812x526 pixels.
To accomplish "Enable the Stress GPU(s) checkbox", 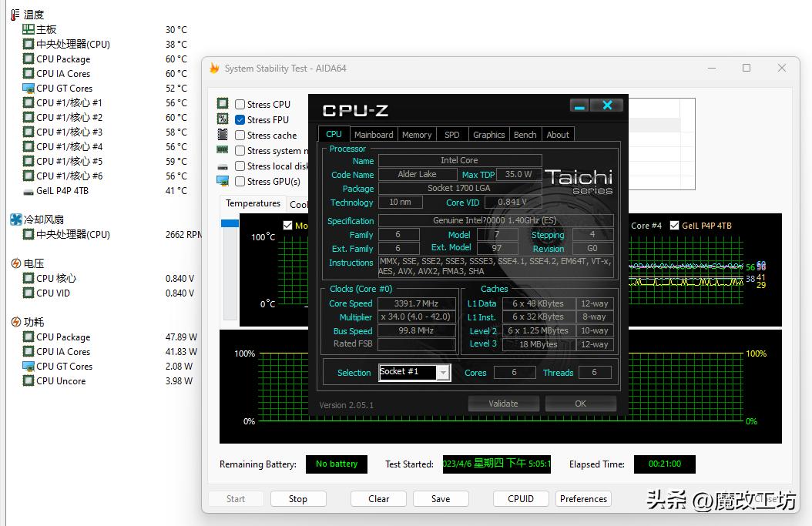I will coord(240,182).
